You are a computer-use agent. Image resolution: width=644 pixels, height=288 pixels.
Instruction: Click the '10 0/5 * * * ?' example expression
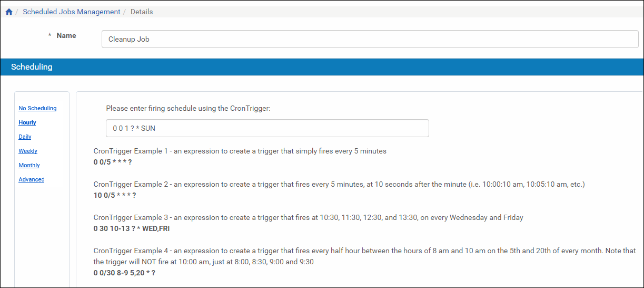[115, 195]
